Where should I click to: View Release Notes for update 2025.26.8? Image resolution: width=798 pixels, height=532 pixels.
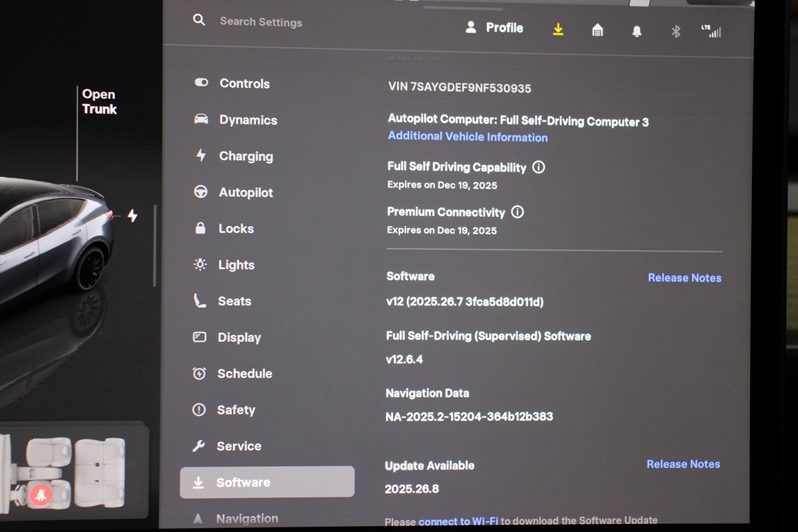point(683,464)
